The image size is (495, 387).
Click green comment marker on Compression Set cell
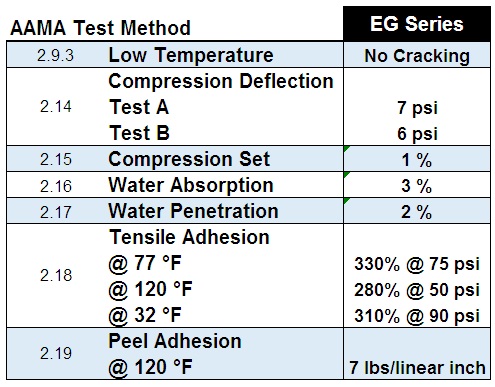point(347,149)
